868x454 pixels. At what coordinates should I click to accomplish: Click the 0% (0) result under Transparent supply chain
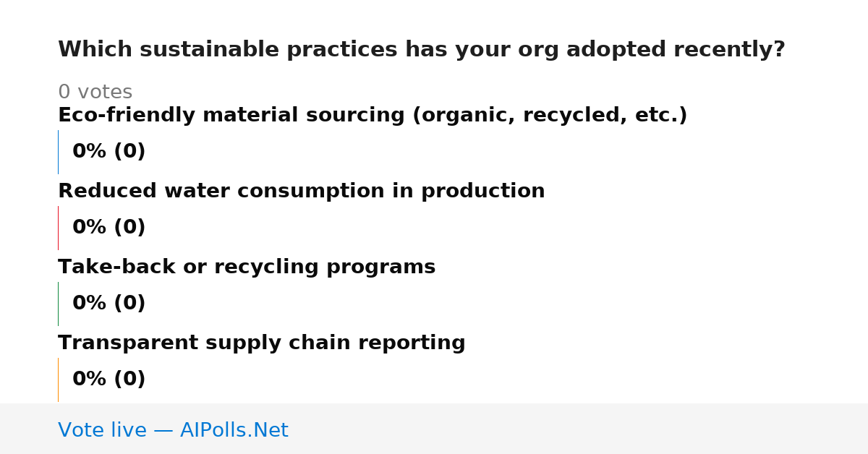coord(109,380)
